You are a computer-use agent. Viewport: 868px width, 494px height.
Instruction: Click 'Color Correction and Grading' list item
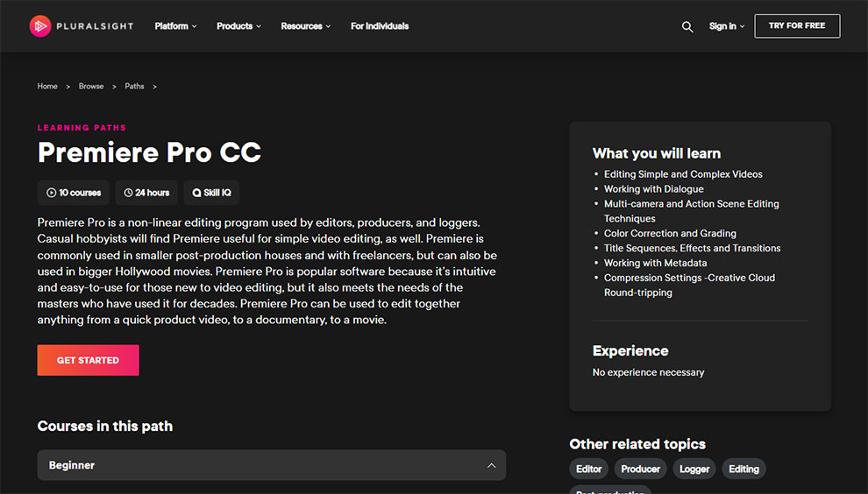(670, 234)
